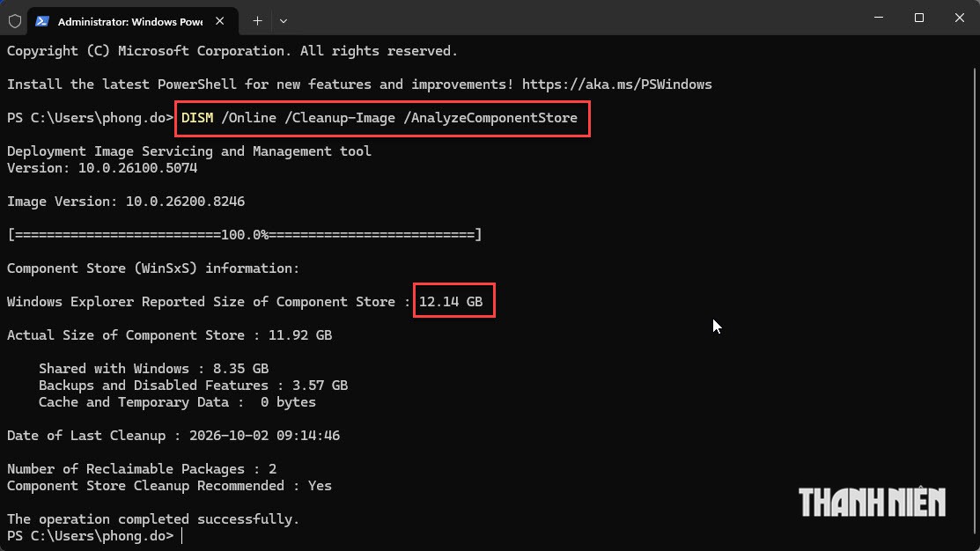Viewport: 980px width, 551px height.
Task: Minimize the terminal window
Action: point(879,18)
